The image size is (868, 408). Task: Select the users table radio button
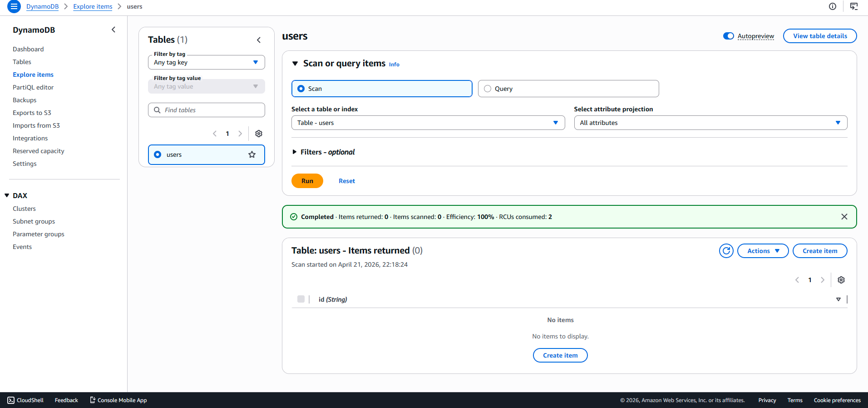click(158, 154)
